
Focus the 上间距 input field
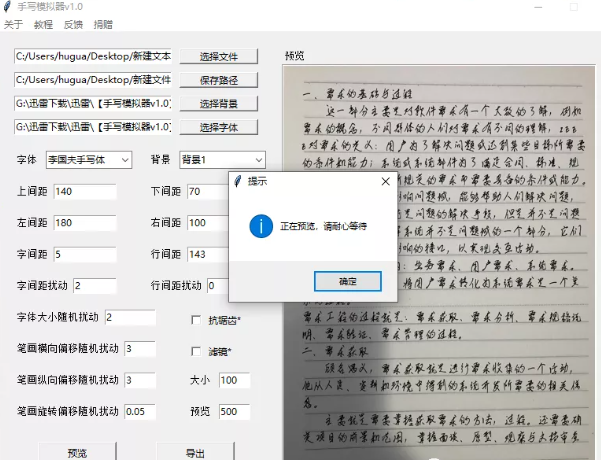click(x=85, y=192)
